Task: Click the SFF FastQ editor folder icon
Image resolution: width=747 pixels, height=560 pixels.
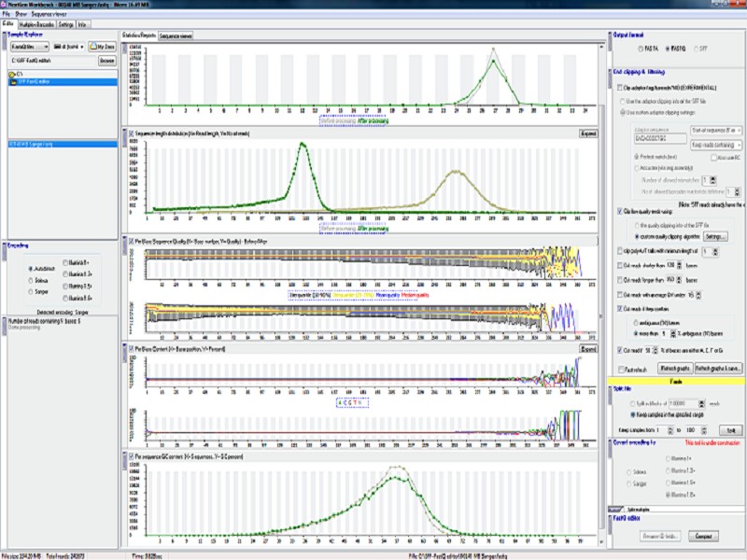Action: [x=12, y=82]
